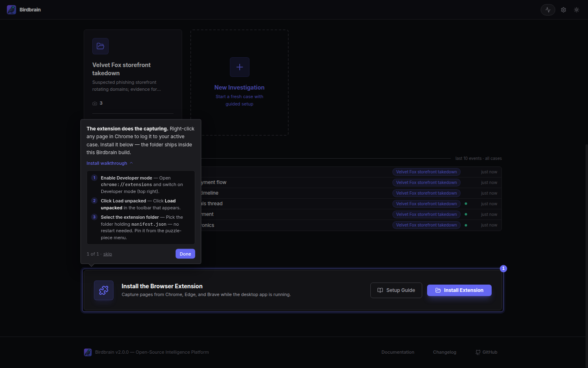Toggle light theme with the sun icon
This screenshot has width=588, height=368.
point(577,10)
